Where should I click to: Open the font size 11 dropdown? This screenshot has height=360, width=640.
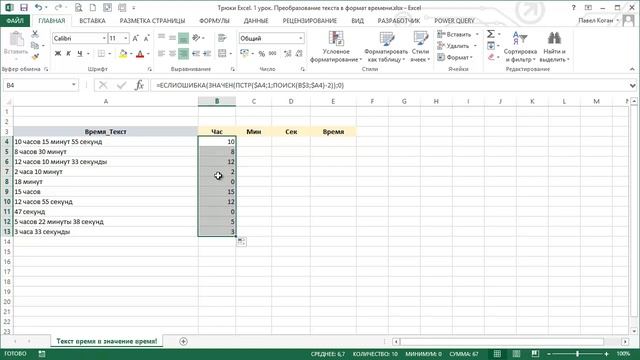(126, 38)
